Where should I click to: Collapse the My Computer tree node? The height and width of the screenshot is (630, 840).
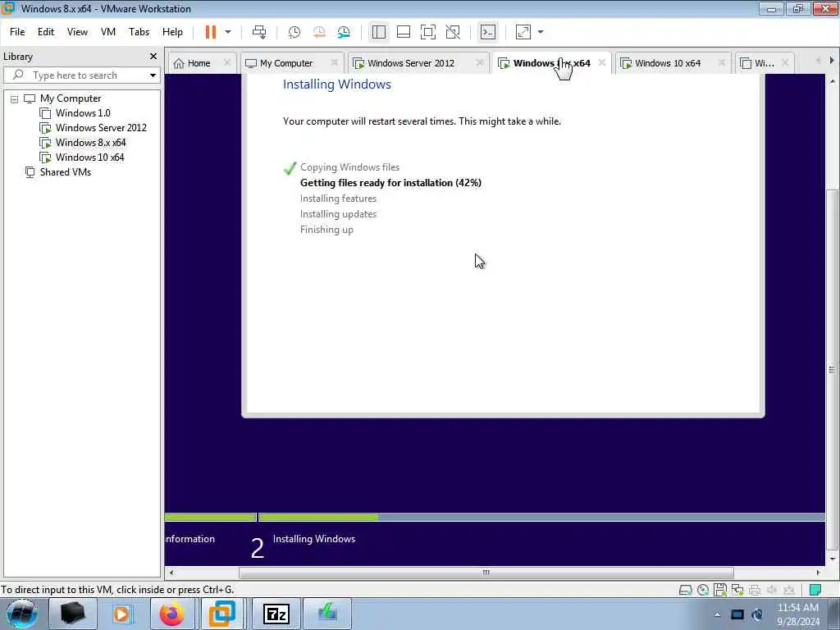[x=15, y=99]
